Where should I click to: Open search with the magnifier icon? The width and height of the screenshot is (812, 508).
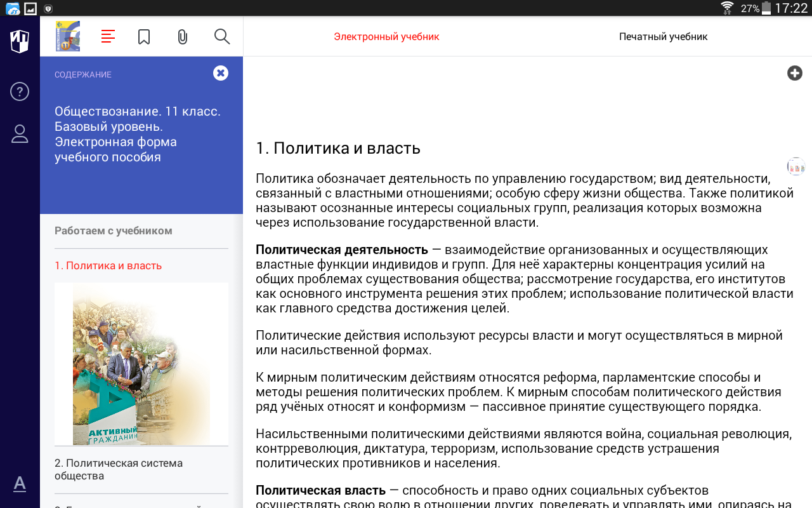click(x=222, y=36)
